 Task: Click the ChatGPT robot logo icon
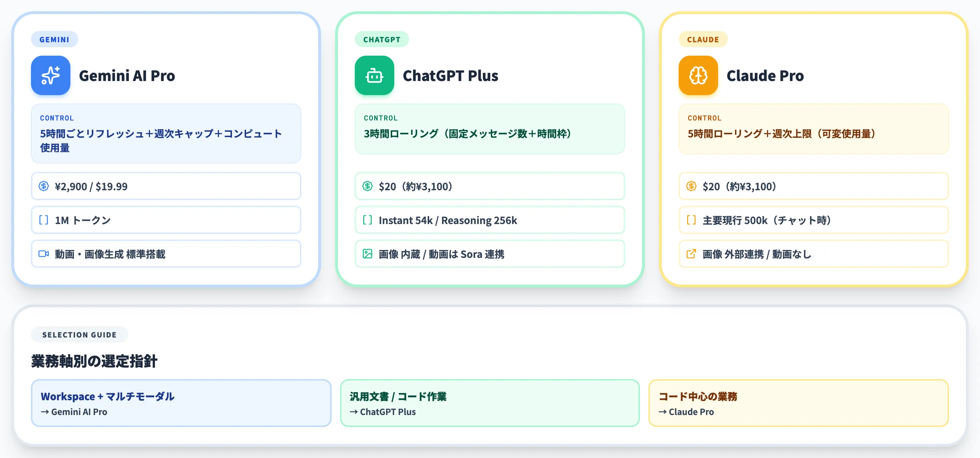point(374,75)
